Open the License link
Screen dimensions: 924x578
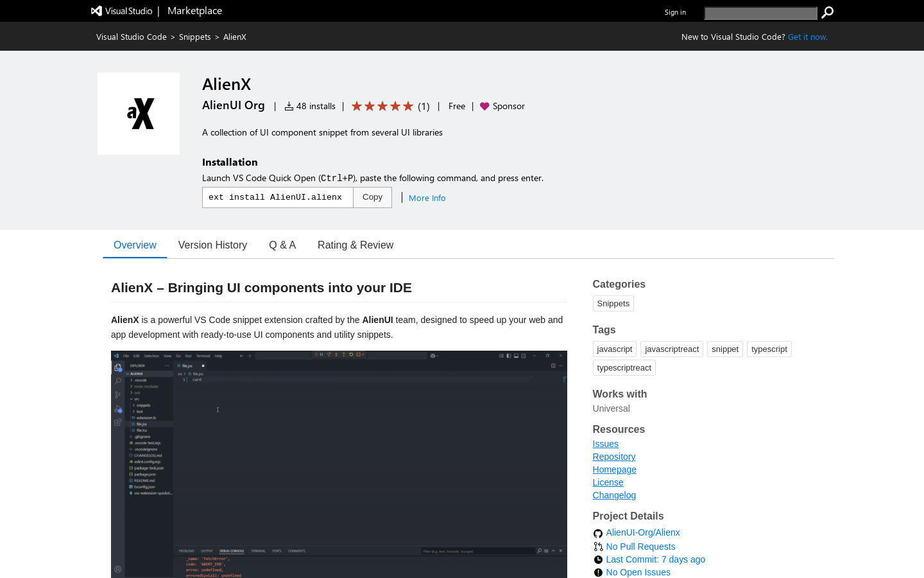click(608, 482)
